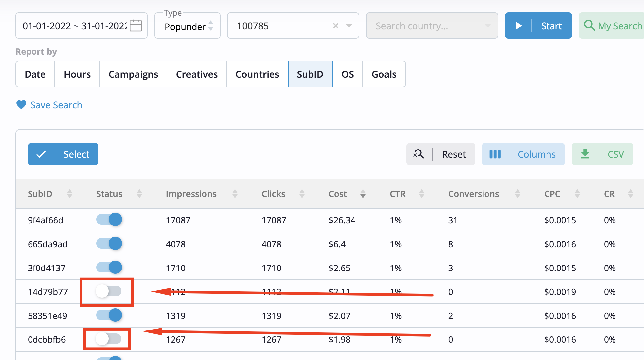
Task: Click SubID 14d79b77 cell
Action: pyautogui.click(x=48, y=292)
